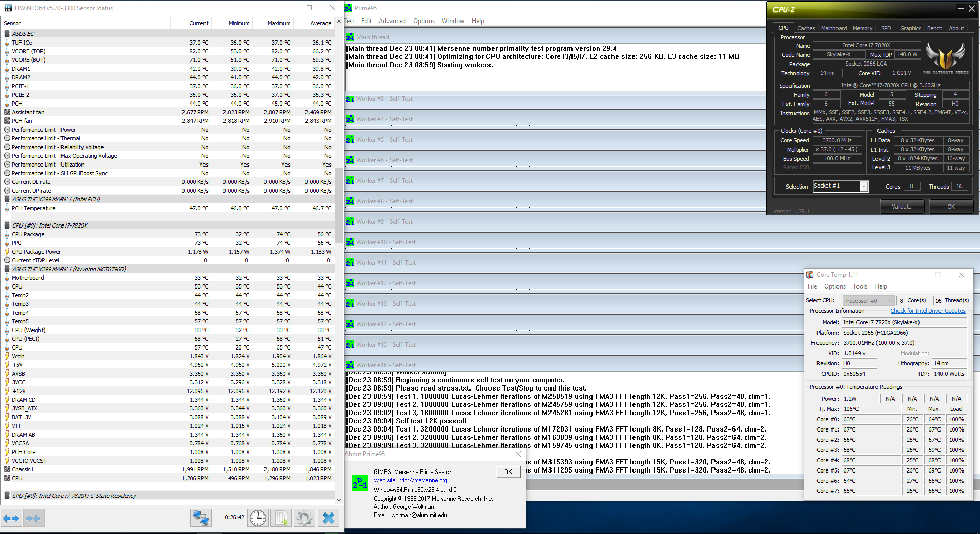Click the HWiNFO scrollbar up arrow
This screenshot has height=534, width=980.
[x=339, y=23]
